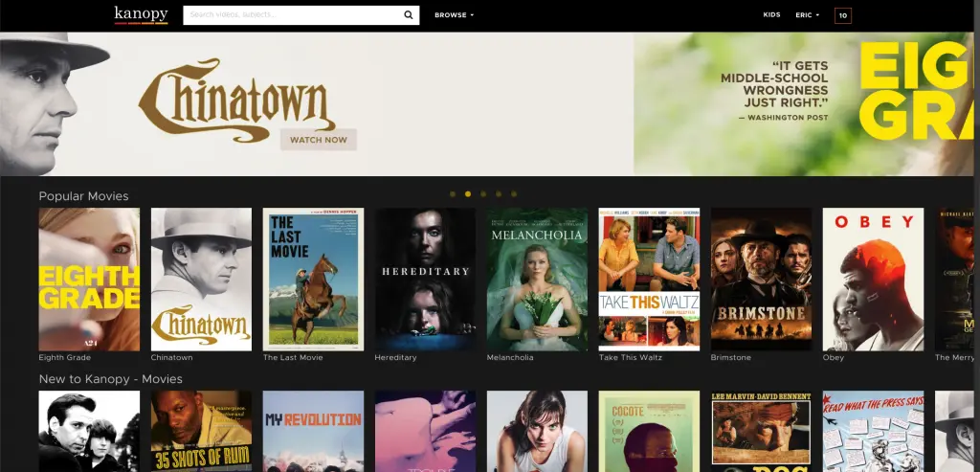
Task: Click the Chinatown title text under poster
Action: (x=172, y=358)
